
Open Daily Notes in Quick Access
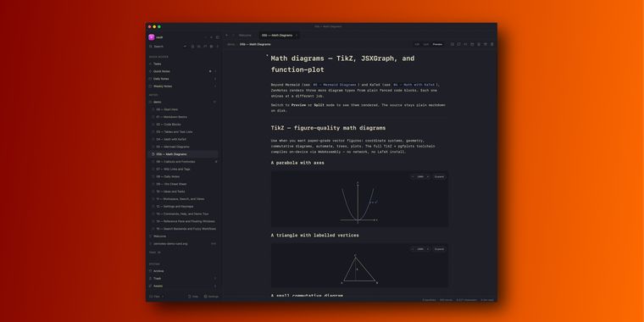(183, 79)
